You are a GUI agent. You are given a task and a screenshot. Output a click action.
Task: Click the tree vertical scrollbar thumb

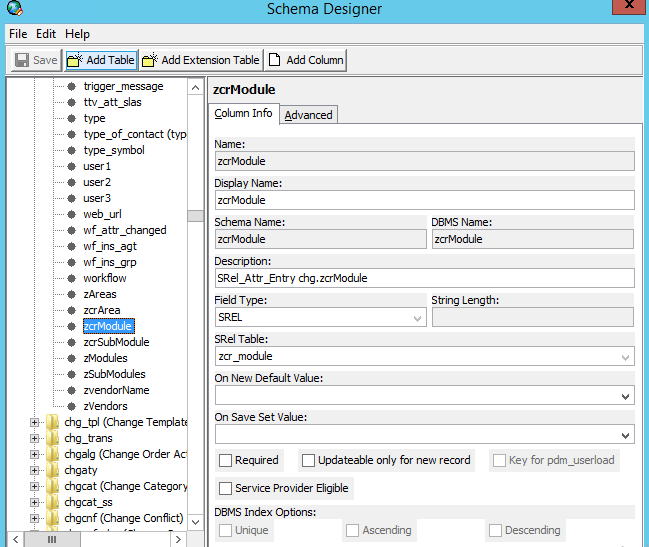pyautogui.click(x=195, y=216)
